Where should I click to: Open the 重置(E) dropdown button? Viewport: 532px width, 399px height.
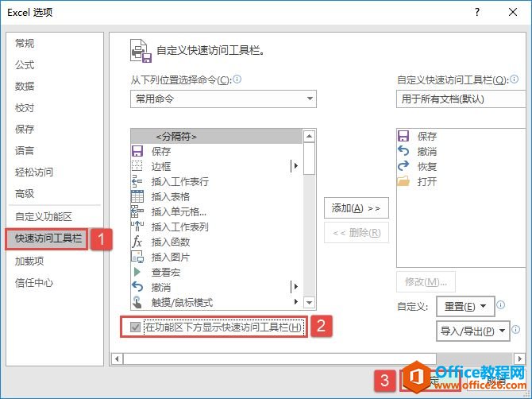(465, 306)
